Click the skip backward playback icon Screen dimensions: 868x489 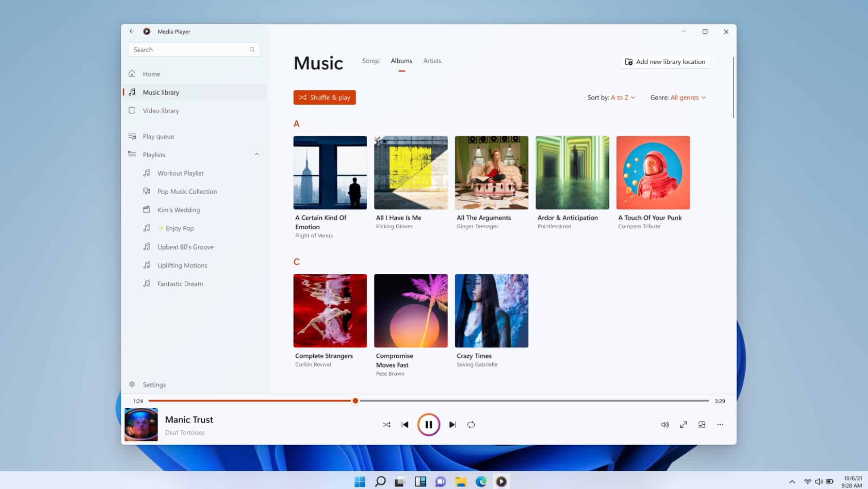pyautogui.click(x=405, y=424)
